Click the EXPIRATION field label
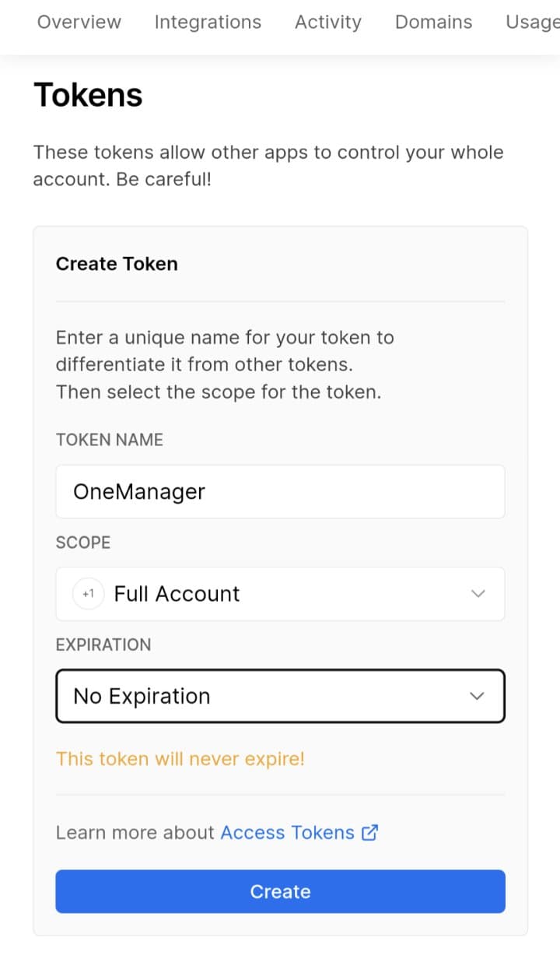Screen dimensions: 560x959 tap(103, 645)
